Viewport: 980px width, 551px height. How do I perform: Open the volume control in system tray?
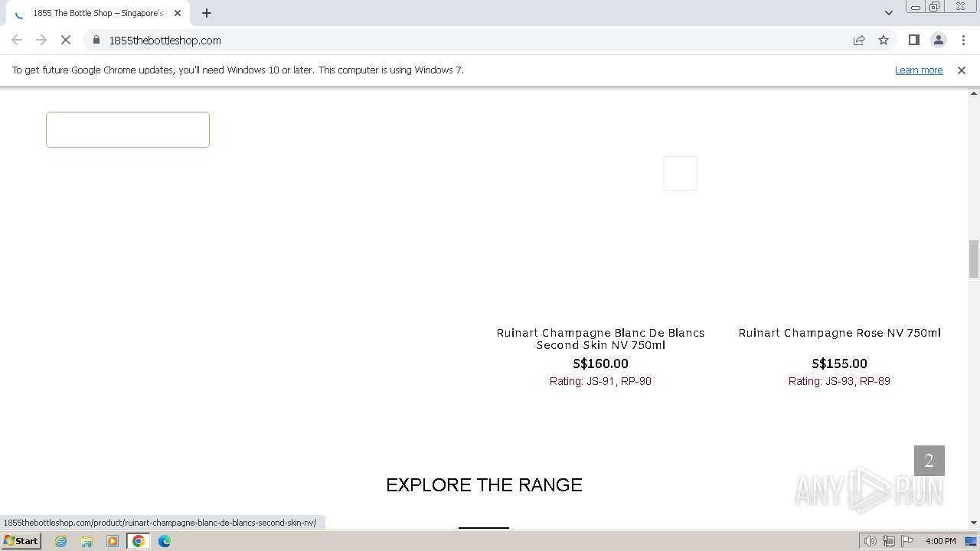click(870, 541)
